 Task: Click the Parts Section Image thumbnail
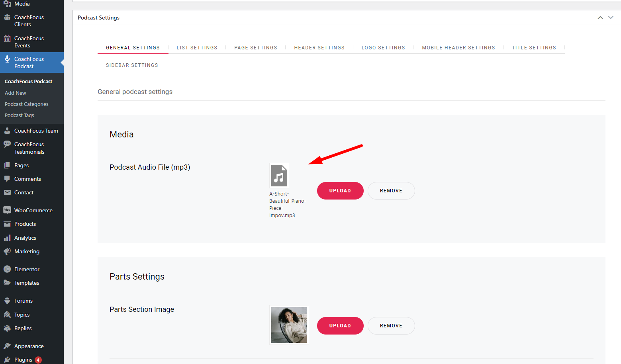pyautogui.click(x=289, y=325)
